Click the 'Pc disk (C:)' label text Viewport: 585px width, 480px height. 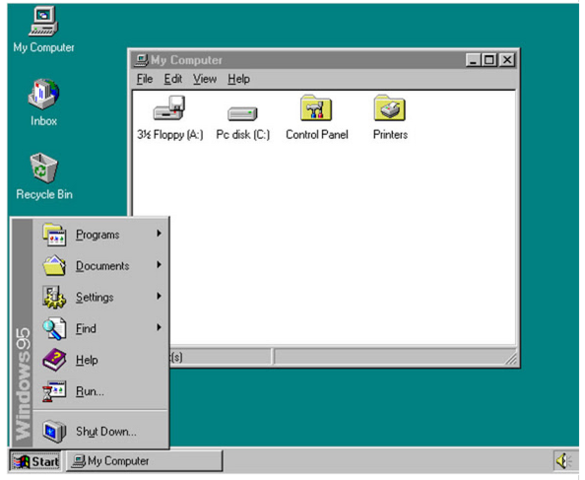[243, 135]
